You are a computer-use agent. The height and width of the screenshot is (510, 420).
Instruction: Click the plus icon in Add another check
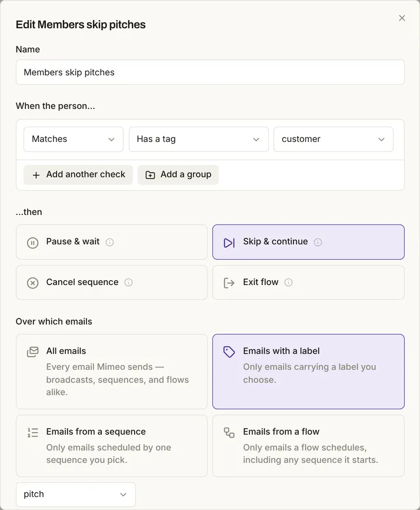(x=36, y=175)
